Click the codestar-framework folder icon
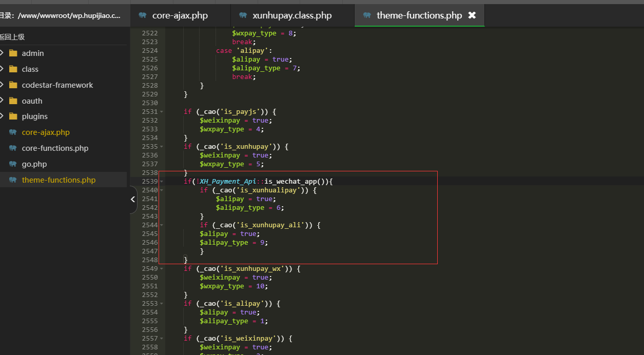 [x=13, y=85]
